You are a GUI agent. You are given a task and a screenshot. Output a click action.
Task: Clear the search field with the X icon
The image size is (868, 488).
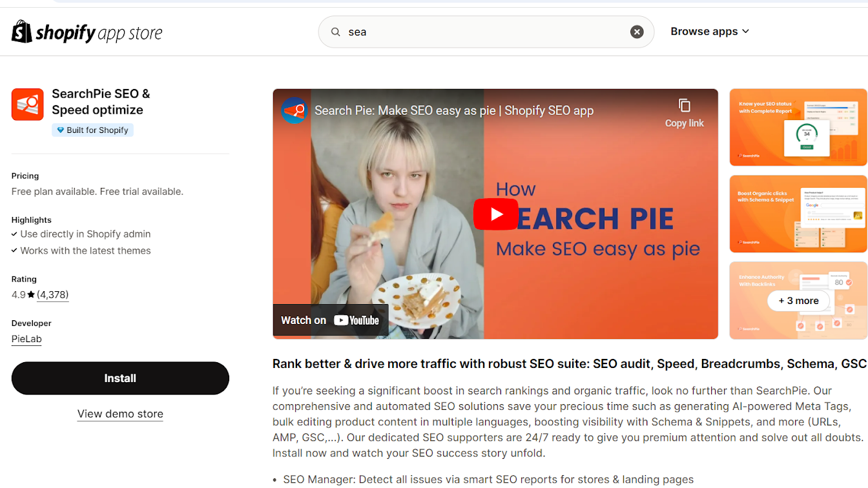click(637, 32)
